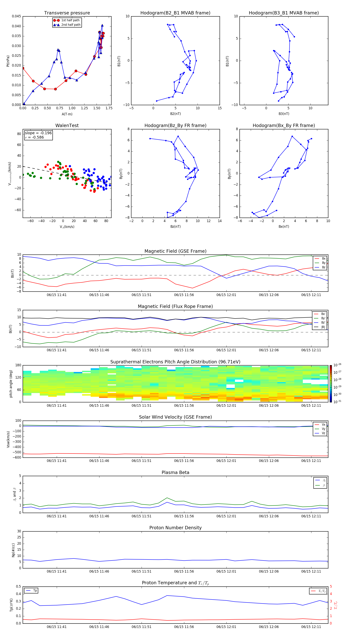Click the 'Bx' legend entry in GSE magnetic field panel
351x644 pixels.
click(x=320, y=259)
